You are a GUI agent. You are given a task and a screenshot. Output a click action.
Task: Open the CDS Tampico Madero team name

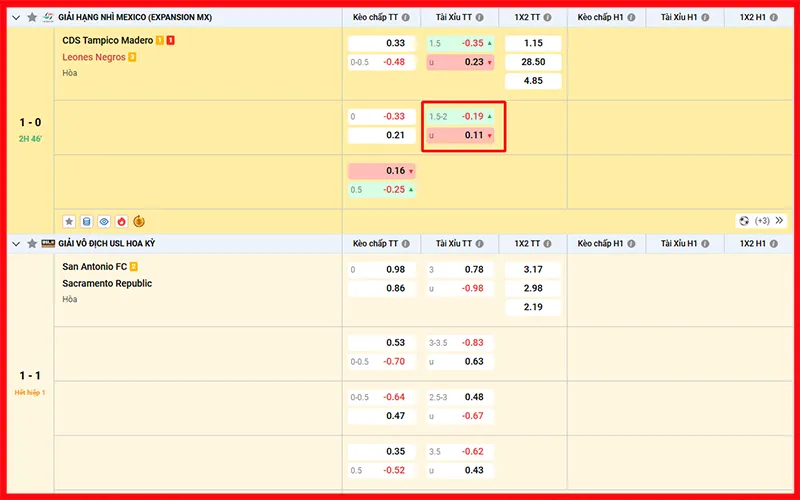coord(108,40)
